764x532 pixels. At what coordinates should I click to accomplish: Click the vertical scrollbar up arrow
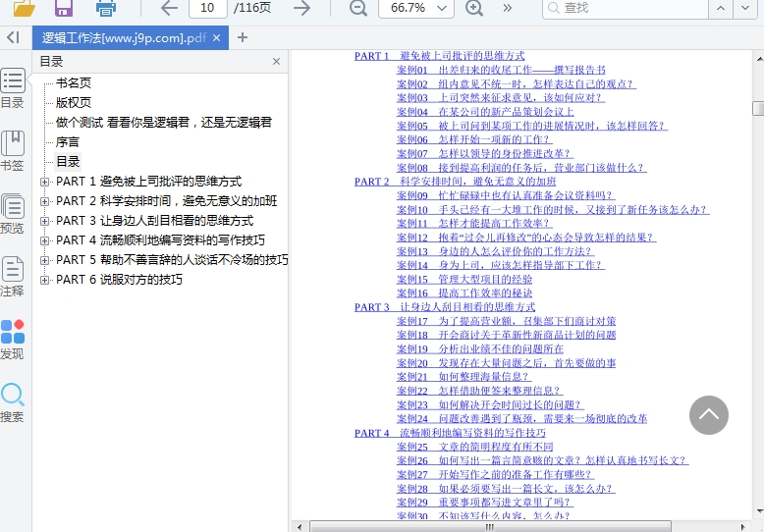pos(759,58)
